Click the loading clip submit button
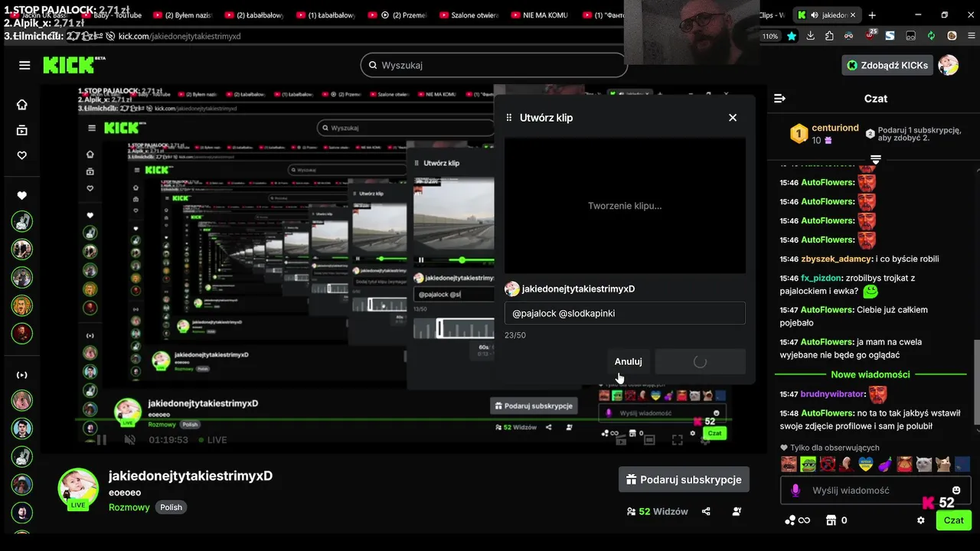The image size is (980, 551). tap(700, 361)
